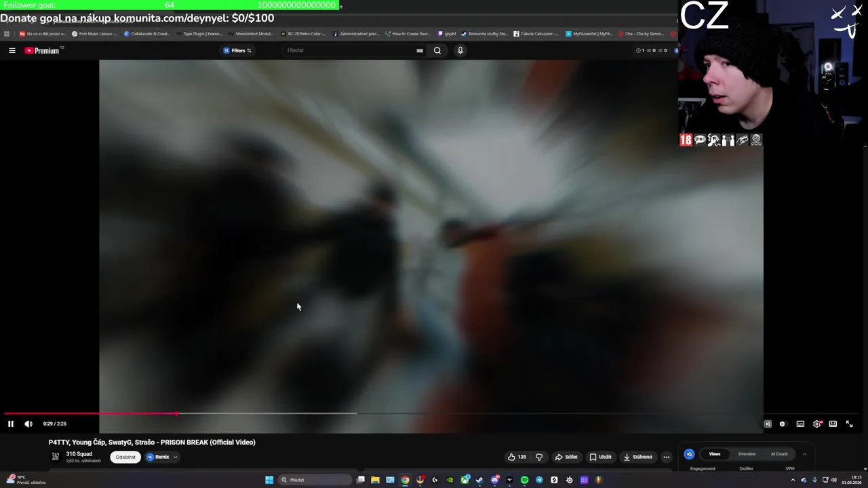868x488 pixels.
Task: Open the 310 Squad channel avatar
Action: point(56,456)
